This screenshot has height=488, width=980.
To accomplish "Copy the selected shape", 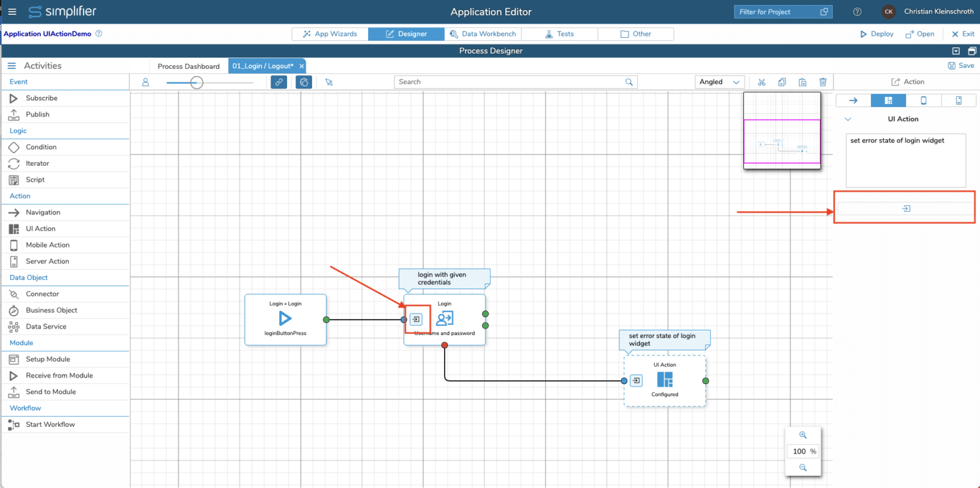I will (782, 82).
